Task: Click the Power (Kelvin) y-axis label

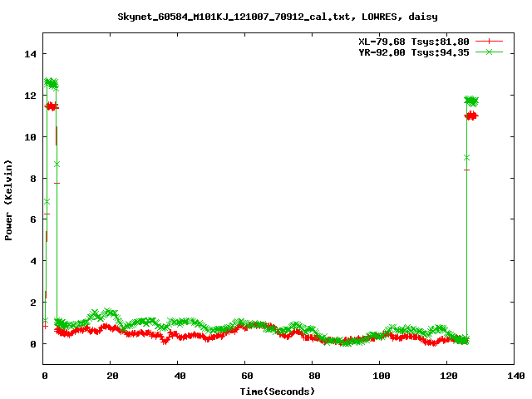Action: pos(8,200)
